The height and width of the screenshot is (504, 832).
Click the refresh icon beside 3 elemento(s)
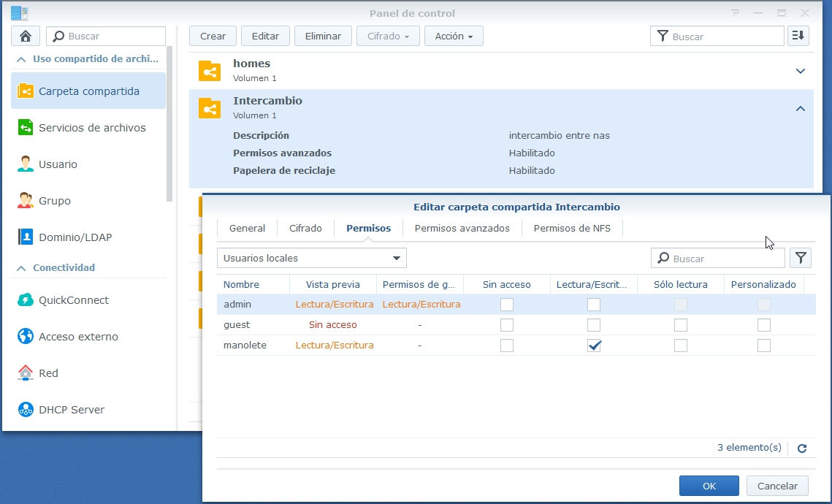802,448
